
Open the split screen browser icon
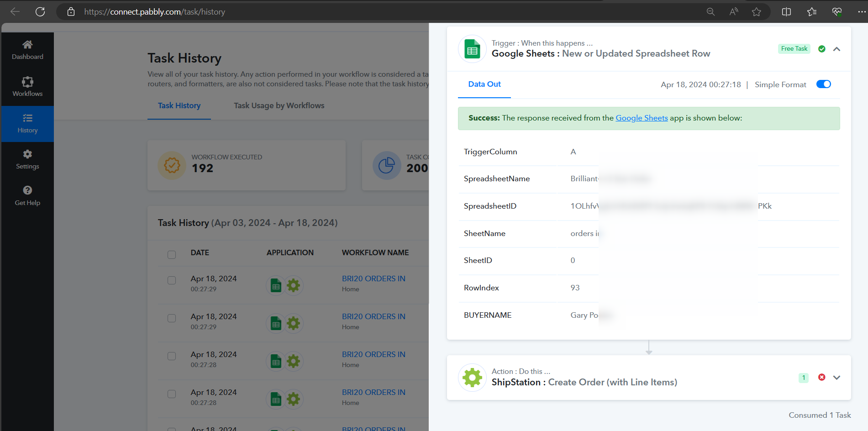pyautogui.click(x=786, y=12)
